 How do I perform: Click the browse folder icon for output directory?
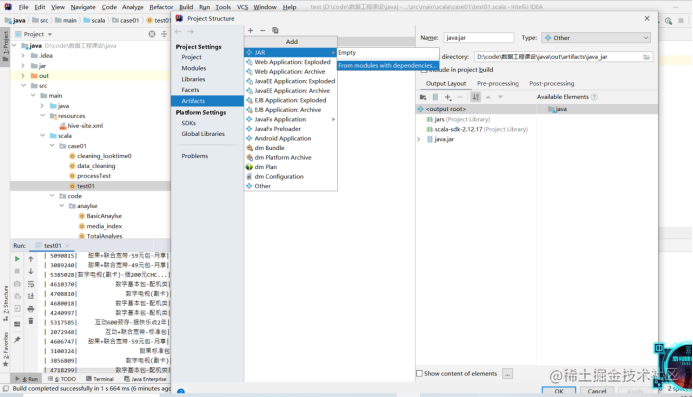click(646, 57)
